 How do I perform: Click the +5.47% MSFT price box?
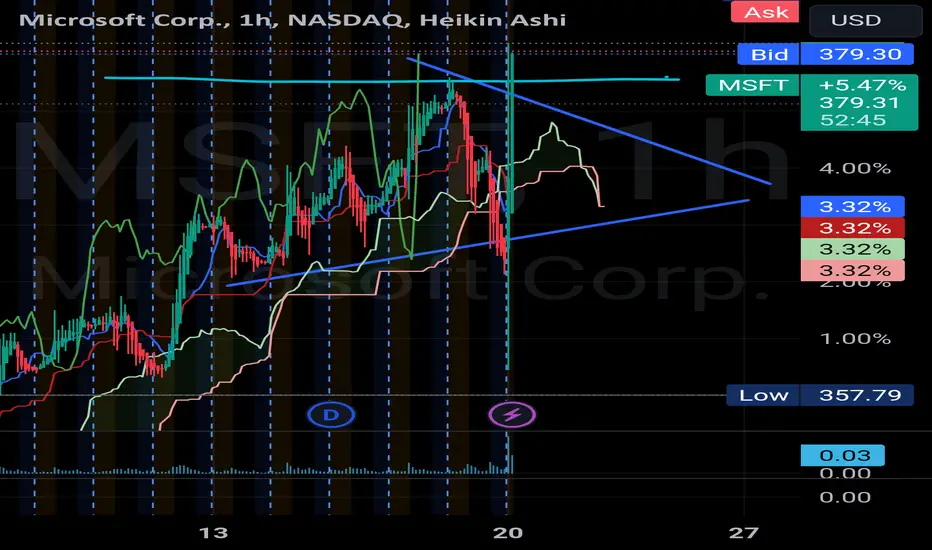coord(859,102)
